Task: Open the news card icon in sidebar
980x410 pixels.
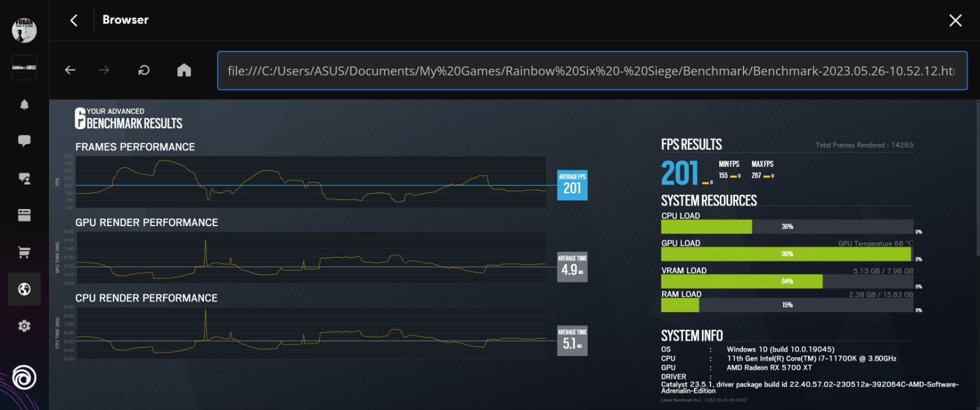Action: [24, 215]
